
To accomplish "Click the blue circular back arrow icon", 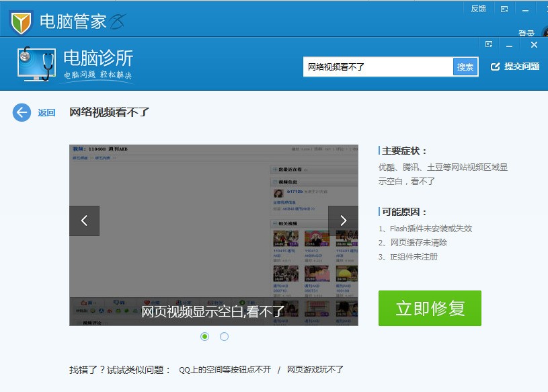I will 22,112.
